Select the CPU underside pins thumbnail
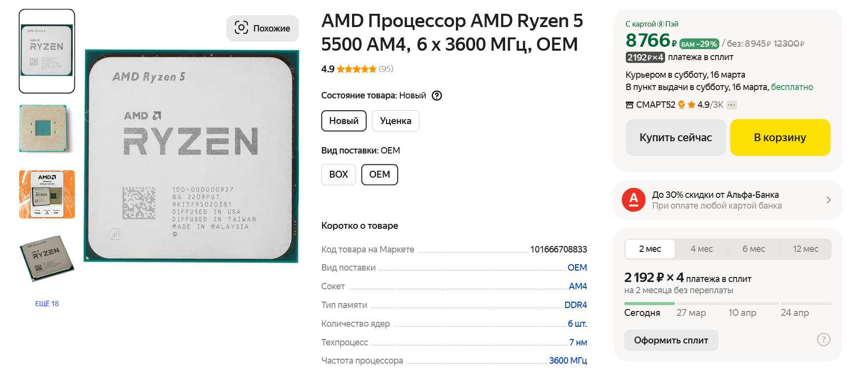 coord(47,128)
